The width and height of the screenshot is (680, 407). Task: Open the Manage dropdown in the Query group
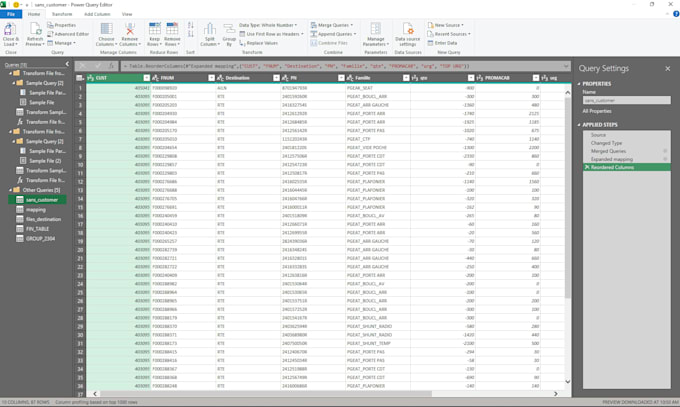(x=61, y=43)
